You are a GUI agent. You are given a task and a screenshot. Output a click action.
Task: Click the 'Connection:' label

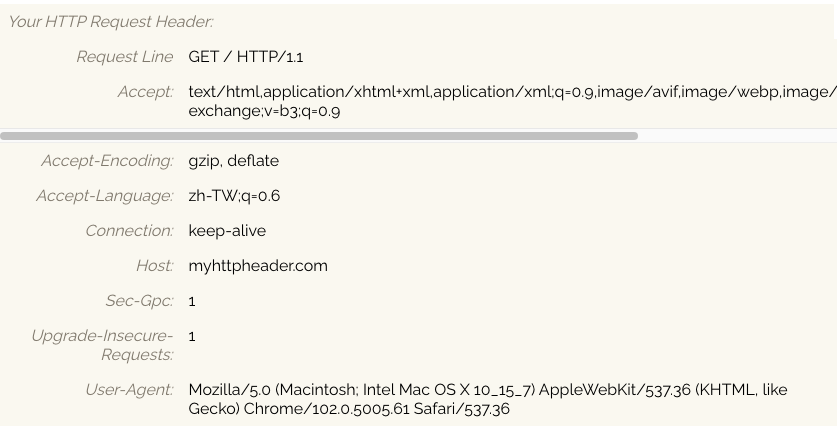coord(129,231)
